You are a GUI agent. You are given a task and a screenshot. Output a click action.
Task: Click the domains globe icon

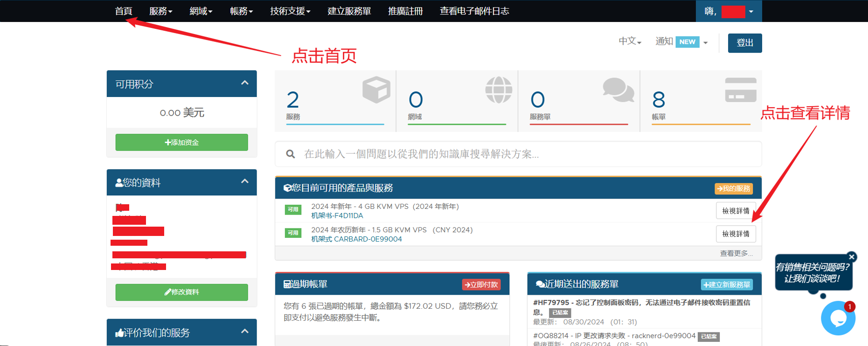498,90
